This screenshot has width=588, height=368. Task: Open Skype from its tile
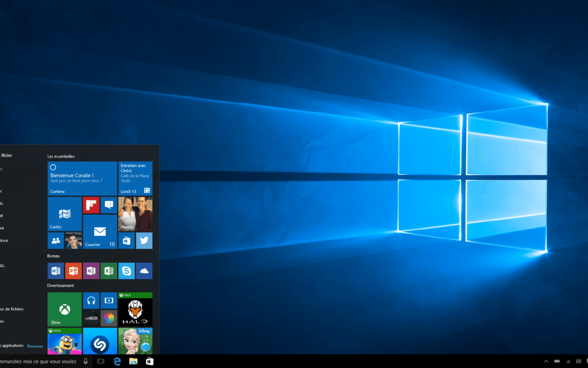pos(126,270)
